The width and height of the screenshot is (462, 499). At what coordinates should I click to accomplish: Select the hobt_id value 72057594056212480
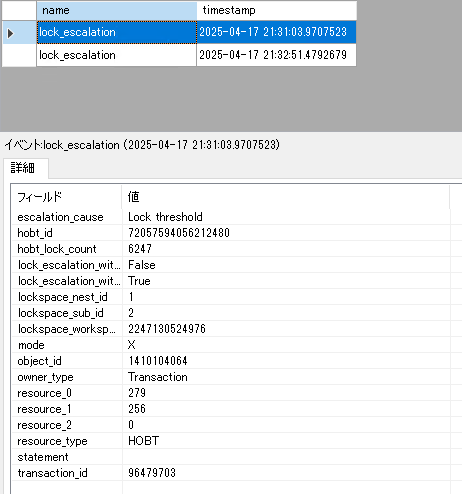[x=179, y=233]
